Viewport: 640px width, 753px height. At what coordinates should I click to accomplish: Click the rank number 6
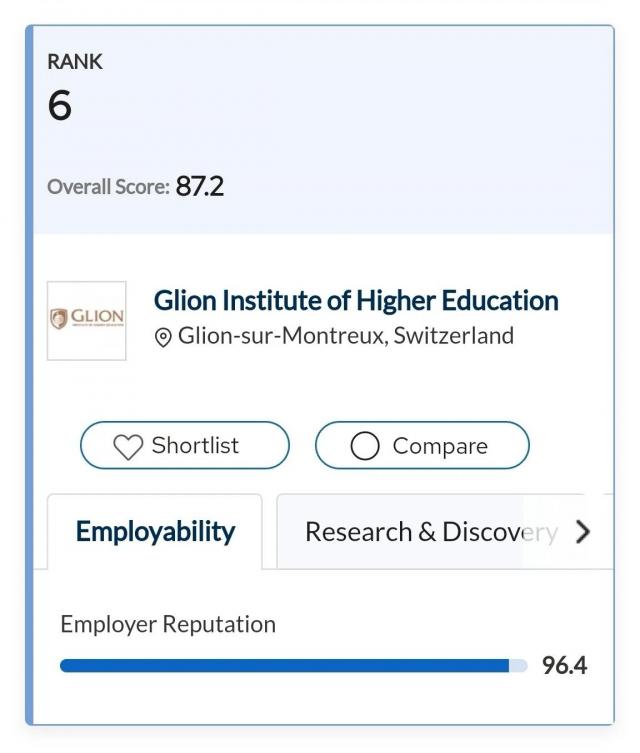coord(60,106)
